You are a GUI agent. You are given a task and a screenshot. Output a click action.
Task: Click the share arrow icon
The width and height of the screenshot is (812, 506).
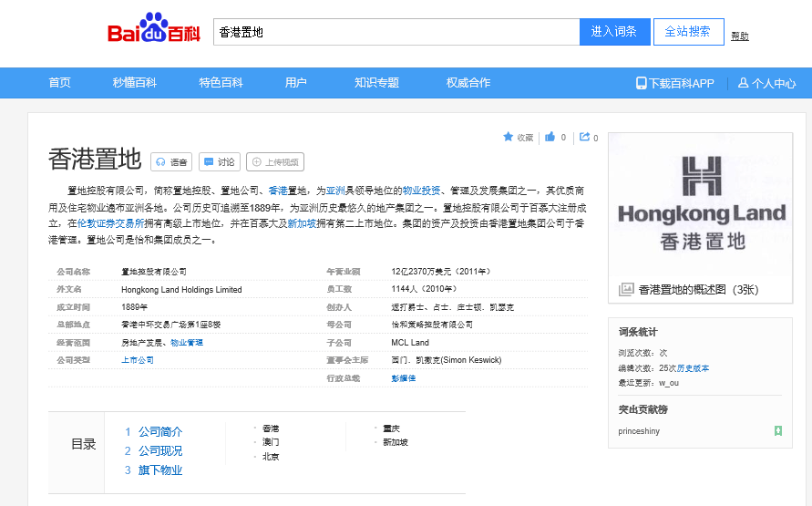[x=585, y=137]
